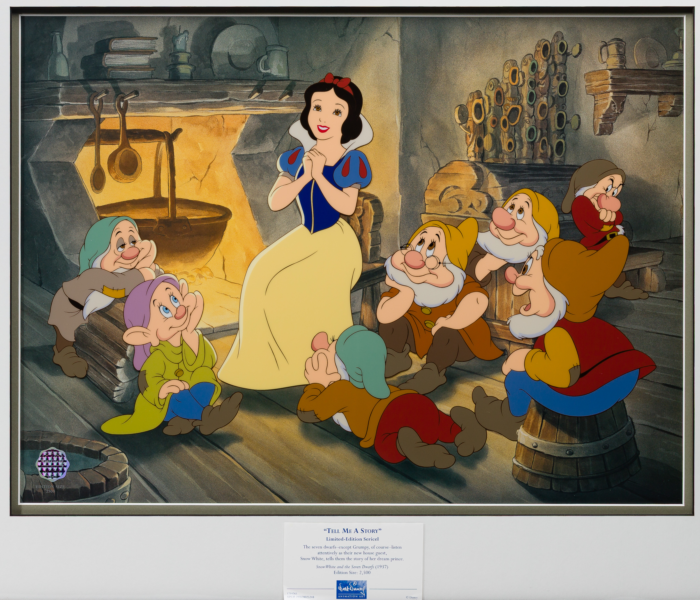Click the UPC number on the card
This screenshot has height=600, width=700.
(x=301, y=597)
